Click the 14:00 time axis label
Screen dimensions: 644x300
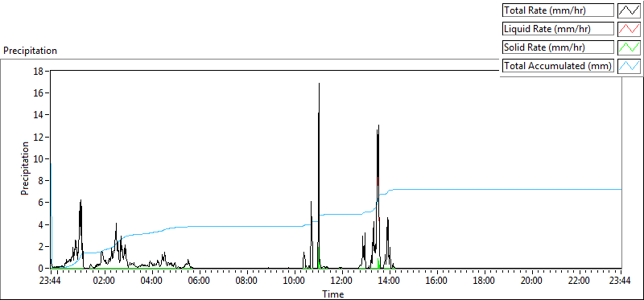(390, 282)
